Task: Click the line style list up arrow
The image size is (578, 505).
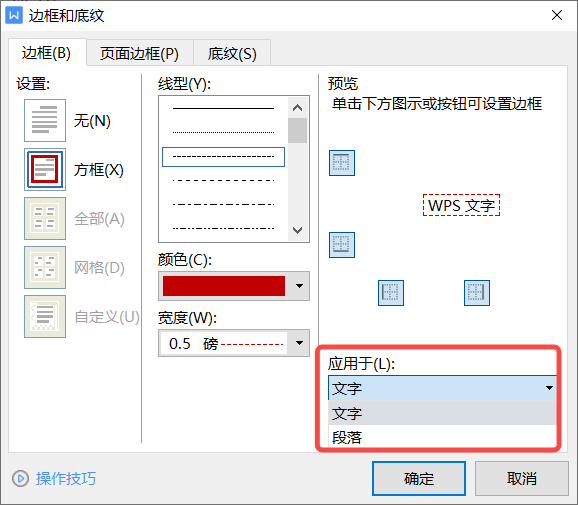Action: click(x=297, y=108)
